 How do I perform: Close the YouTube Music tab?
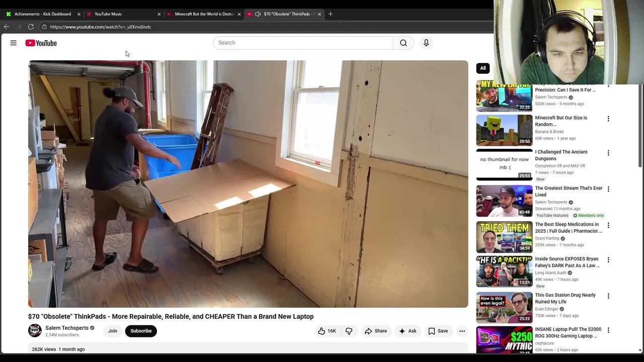(159, 14)
